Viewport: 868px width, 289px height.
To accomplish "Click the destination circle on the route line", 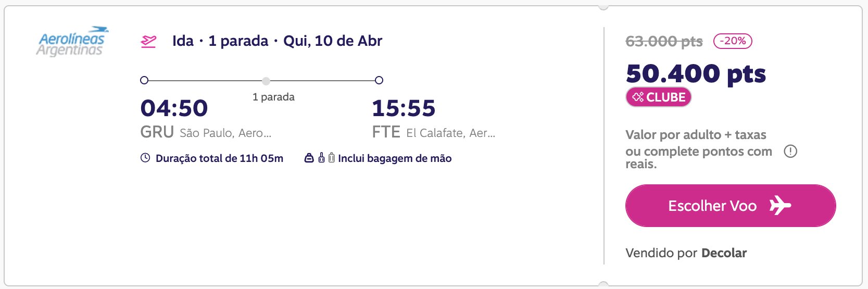I will click(379, 80).
